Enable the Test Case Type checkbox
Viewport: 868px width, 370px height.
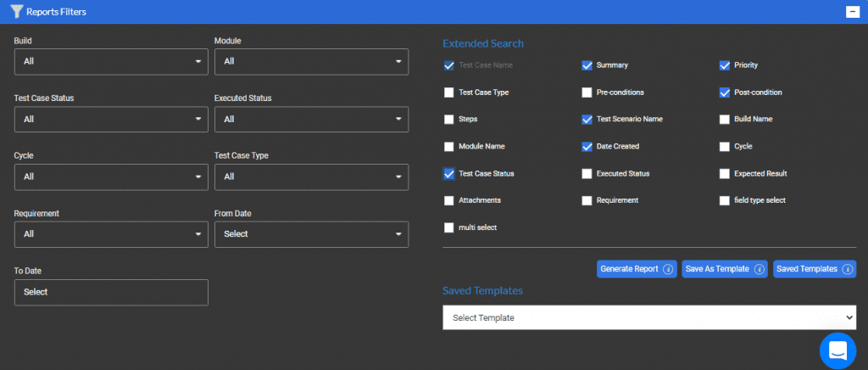pyautogui.click(x=449, y=92)
